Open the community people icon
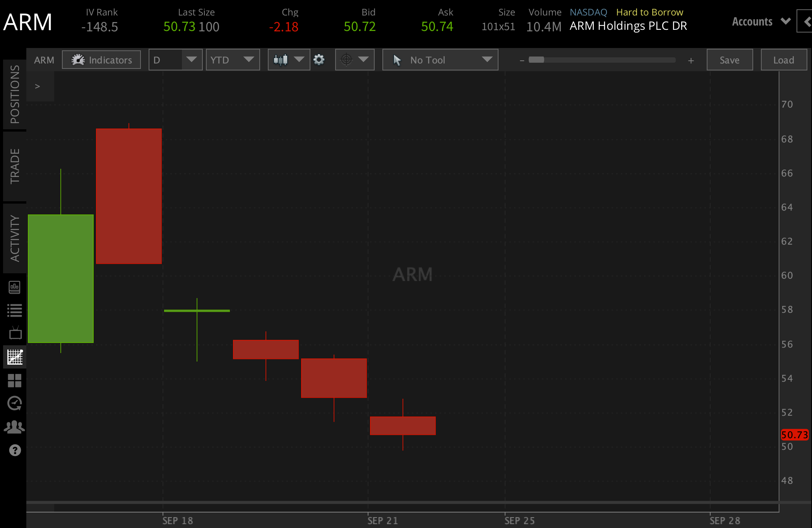 pyautogui.click(x=14, y=427)
